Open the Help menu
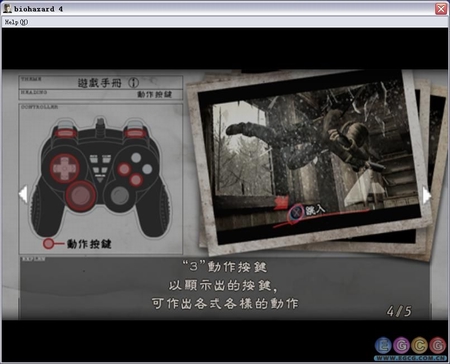The image size is (450, 364). tap(16, 22)
